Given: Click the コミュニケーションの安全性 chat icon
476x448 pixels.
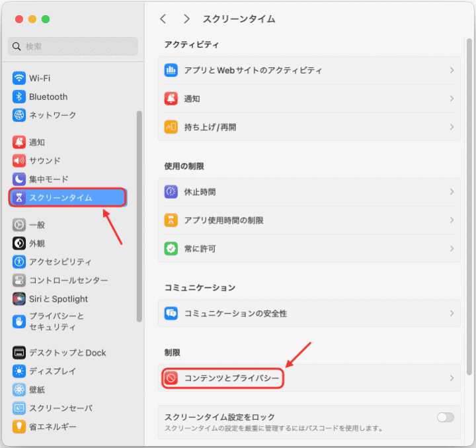Looking at the screenshot, I should [x=171, y=313].
